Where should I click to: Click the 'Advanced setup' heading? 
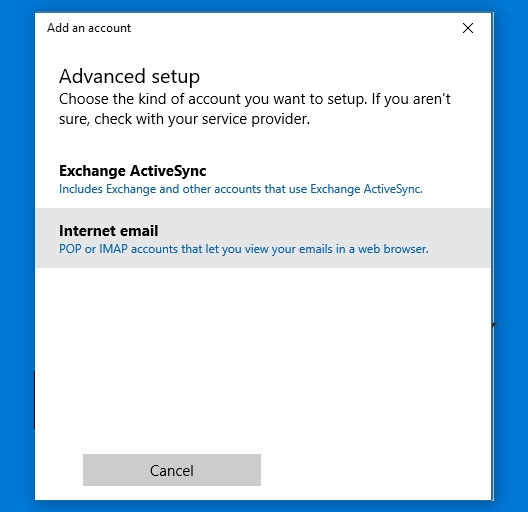click(x=130, y=76)
